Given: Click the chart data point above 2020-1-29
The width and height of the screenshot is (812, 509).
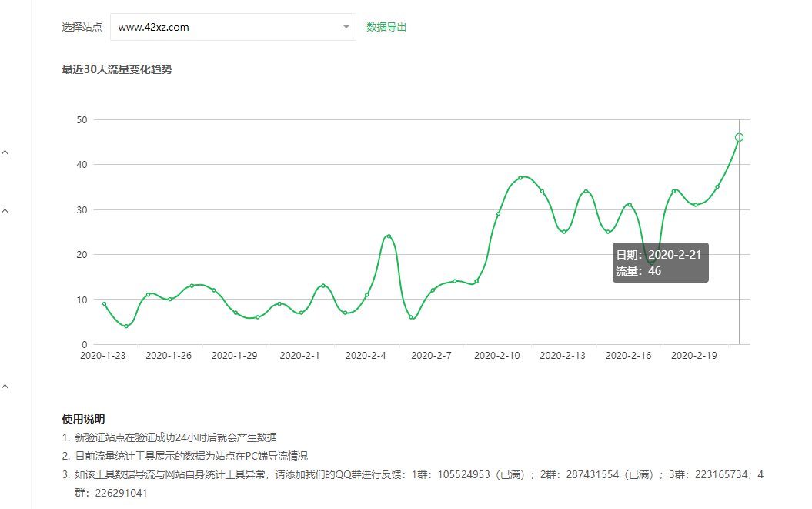Looking at the screenshot, I should pyautogui.click(x=236, y=313).
